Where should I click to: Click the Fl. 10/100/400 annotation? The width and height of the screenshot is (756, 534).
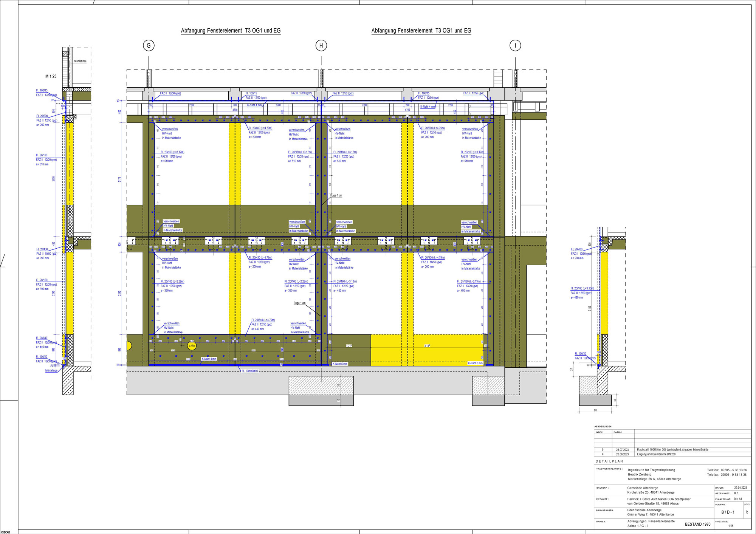click(x=249, y=371)
